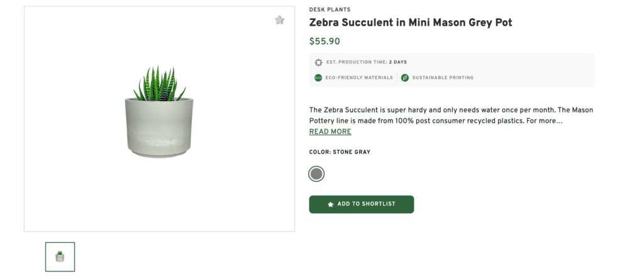The width and height of the screenshot is (644, 276).
Task: Select the Stone Gray color swatch
Action: (316, 174)
